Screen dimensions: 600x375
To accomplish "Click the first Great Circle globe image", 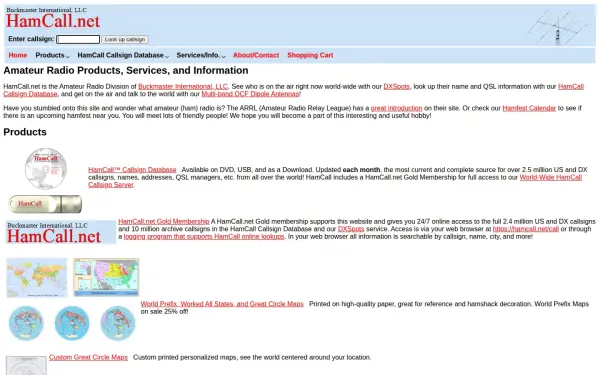I will pyautogui.click(x=26, y=323).
